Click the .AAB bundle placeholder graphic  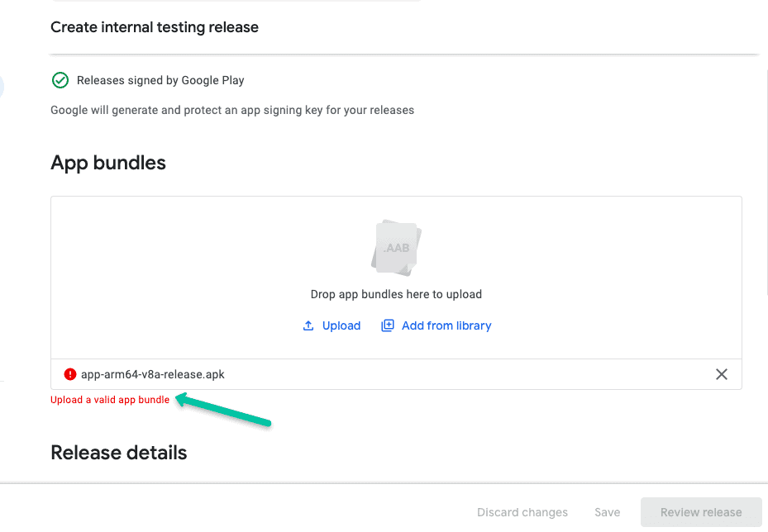tap(395, 246)
